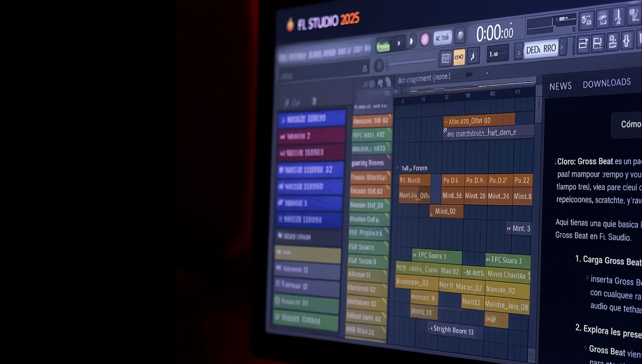
Task: Click the double-arrow icon in top-right toolbar
Action: tap(626, 41)
